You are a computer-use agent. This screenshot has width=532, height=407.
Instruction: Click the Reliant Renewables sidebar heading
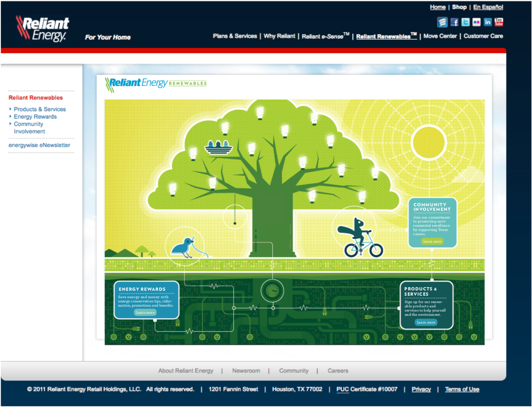(x=36, y=98)
